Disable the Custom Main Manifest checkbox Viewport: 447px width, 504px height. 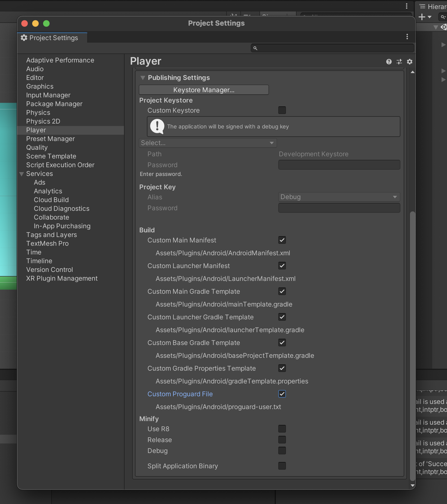click(x=282, y=240)
